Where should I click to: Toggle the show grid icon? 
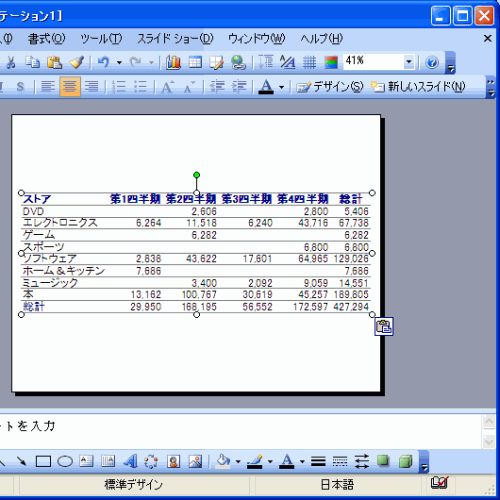(310, 62)
